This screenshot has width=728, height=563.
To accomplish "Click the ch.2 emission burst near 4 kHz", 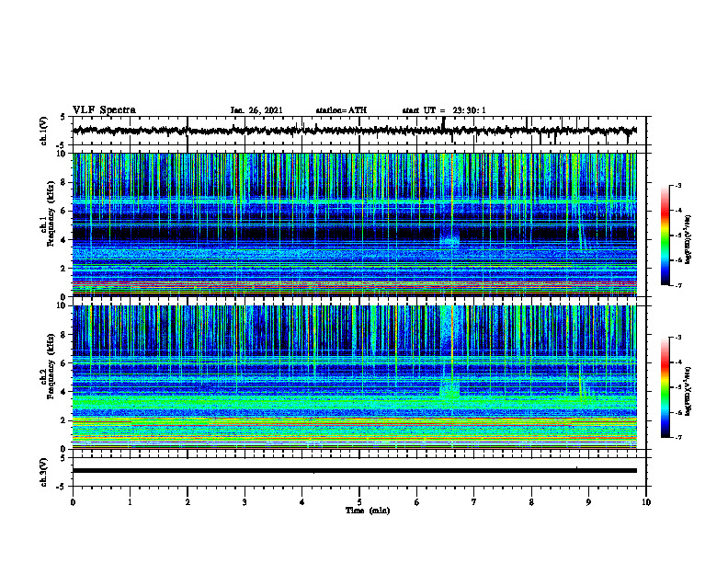I will tap(449, 388).
